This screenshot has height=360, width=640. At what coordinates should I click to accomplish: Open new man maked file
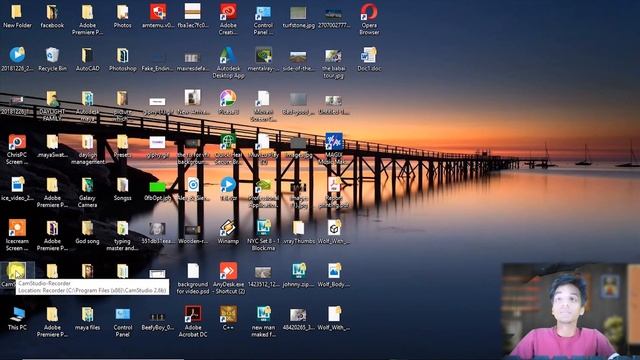(263, 322)
